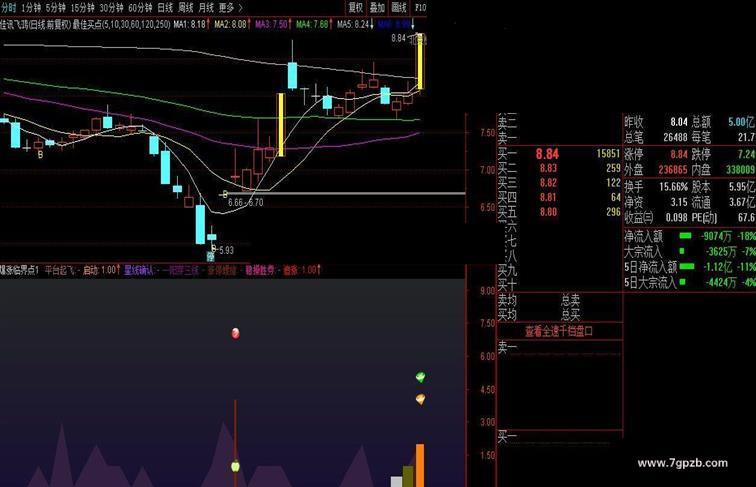
Task: Click the tall orange volume bar
Action: pos(420,465)
